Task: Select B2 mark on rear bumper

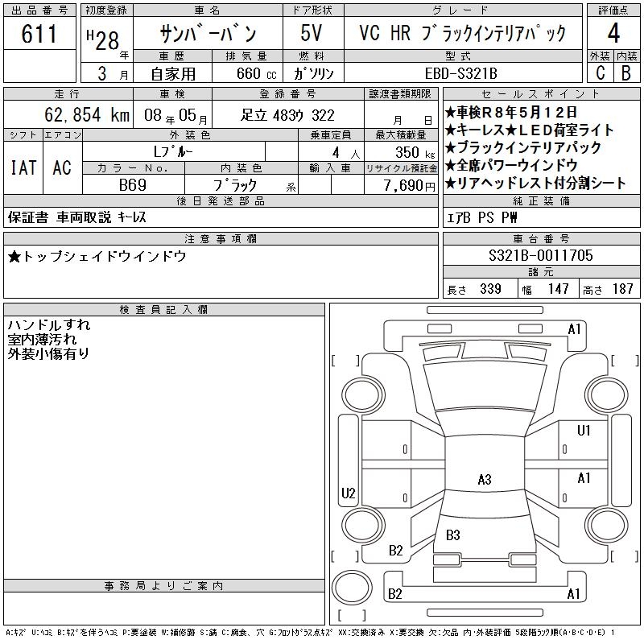Action: [394, 594]
